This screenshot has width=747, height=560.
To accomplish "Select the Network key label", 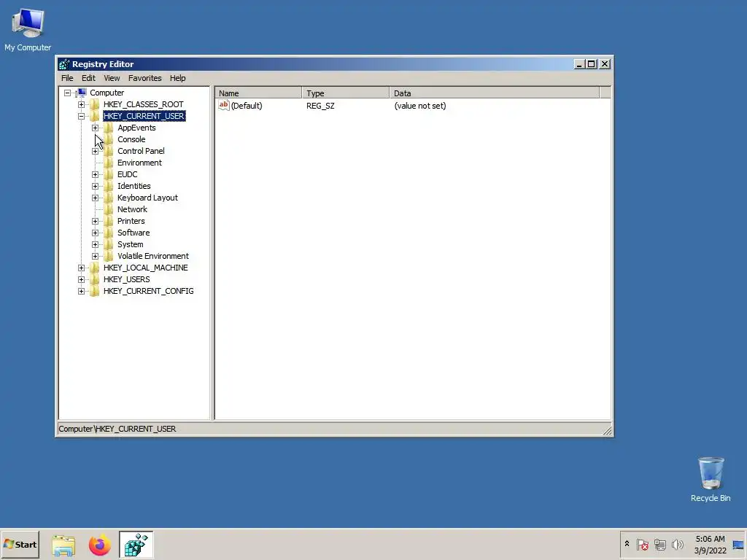I will pos(133,209).
